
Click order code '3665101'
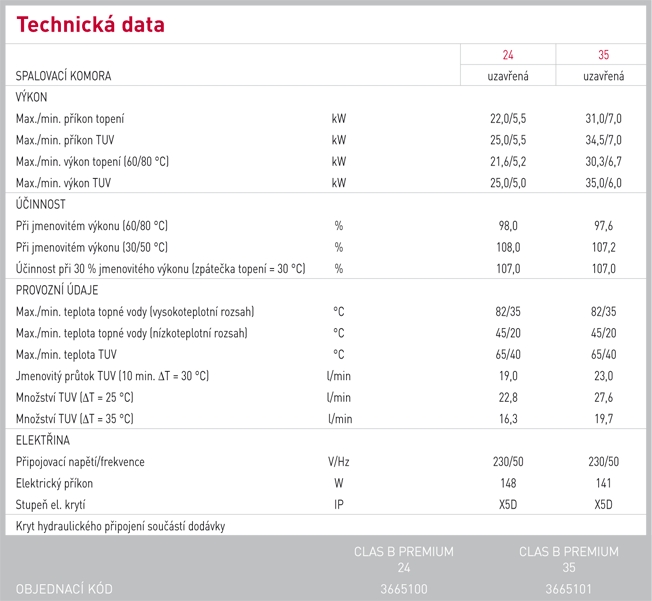click(x=568, y=589)
